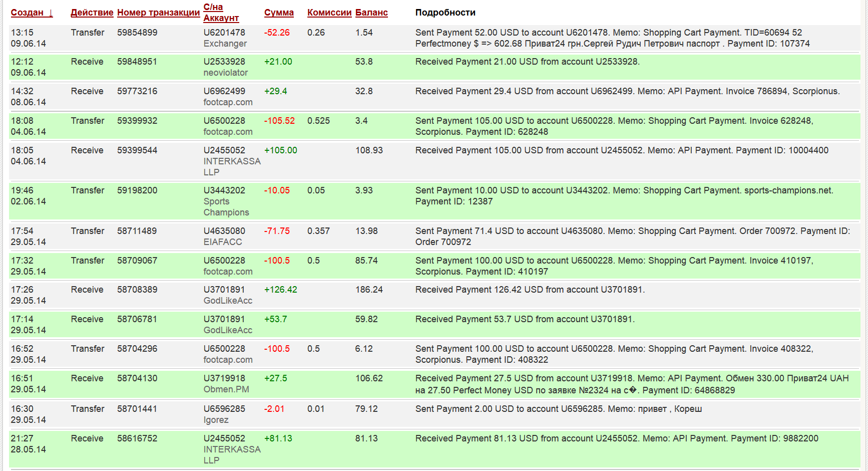Click the date 14:32 08.06.14
This screenshot has height=471, width=868.
29,97
